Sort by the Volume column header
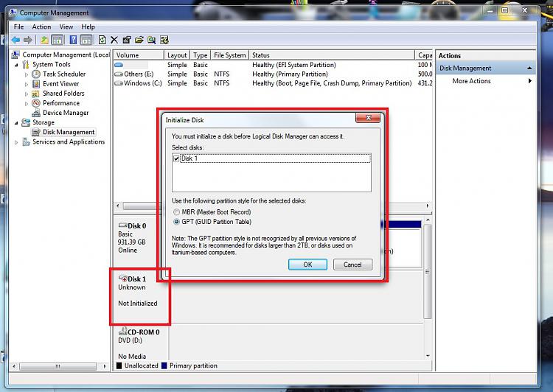 139,55
